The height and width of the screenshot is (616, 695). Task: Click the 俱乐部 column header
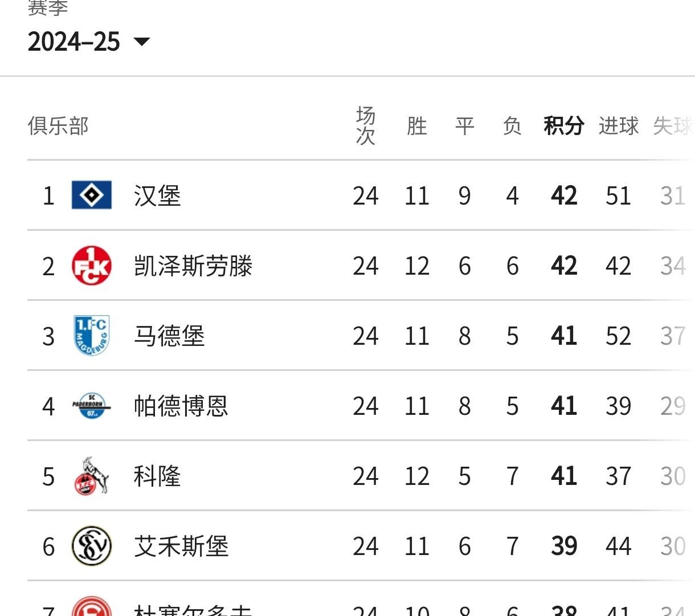(x=58, y=126)
